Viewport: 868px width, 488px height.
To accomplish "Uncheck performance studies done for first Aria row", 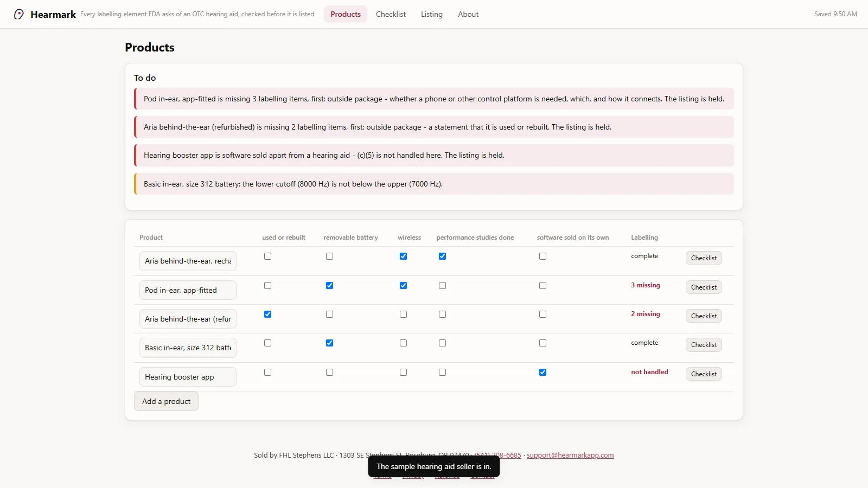I will [x=442, y=256].
